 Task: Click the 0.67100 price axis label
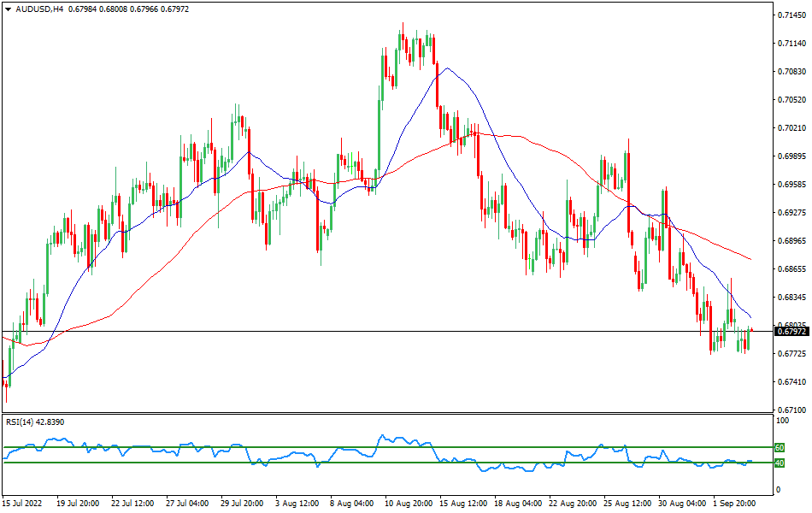791,410
